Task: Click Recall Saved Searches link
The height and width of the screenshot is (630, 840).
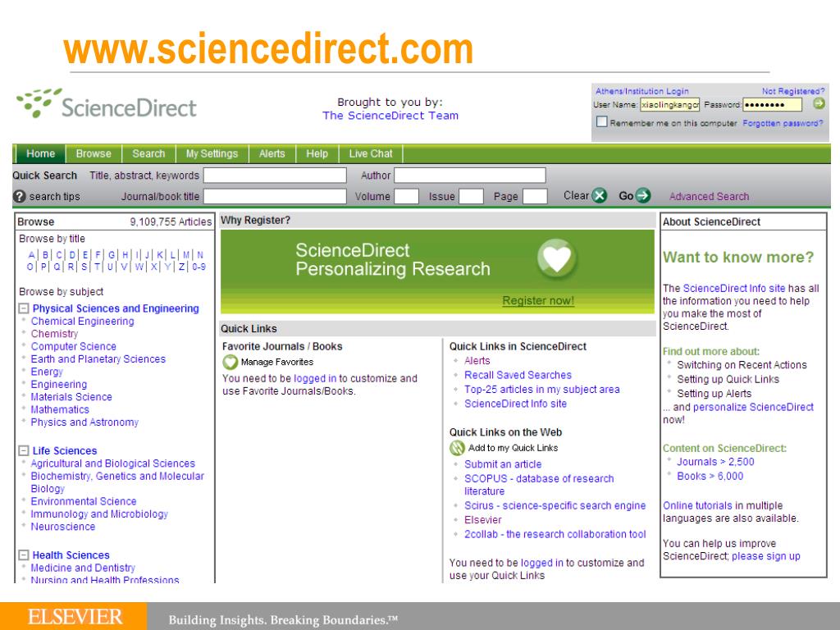Action: coord(518,375)
